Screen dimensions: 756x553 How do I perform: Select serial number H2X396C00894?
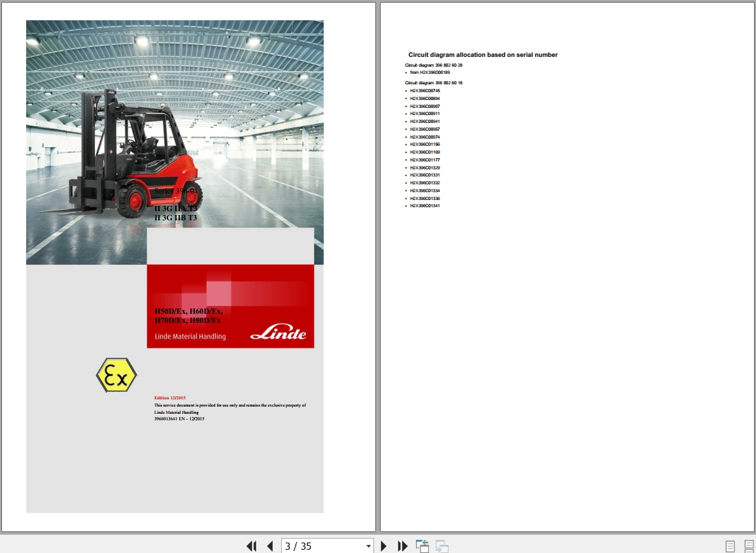pos(425,98)
